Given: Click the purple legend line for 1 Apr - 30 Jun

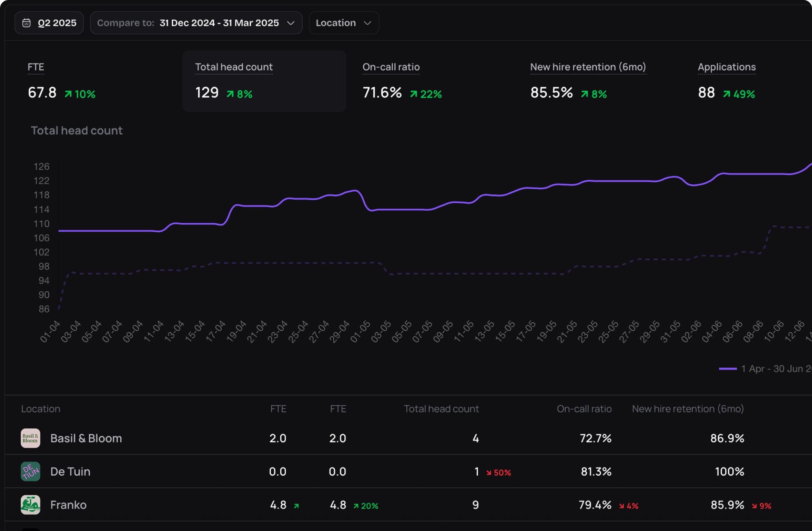Looking at the screenshot, I should click(x=728, y=369).
